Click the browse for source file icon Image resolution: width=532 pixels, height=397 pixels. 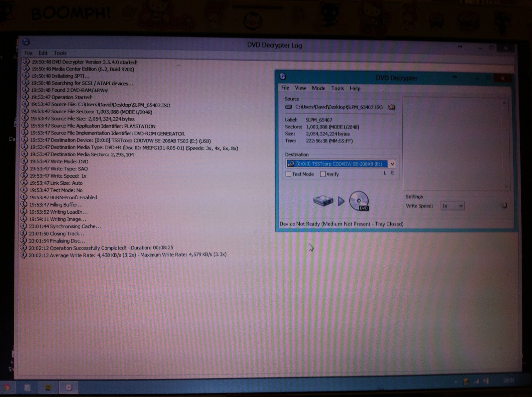pos(392,107)
